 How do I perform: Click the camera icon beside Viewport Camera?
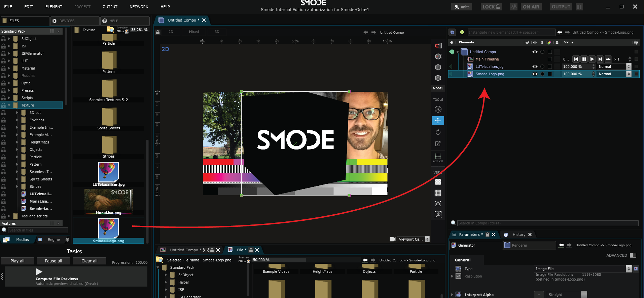coord(393,239)
